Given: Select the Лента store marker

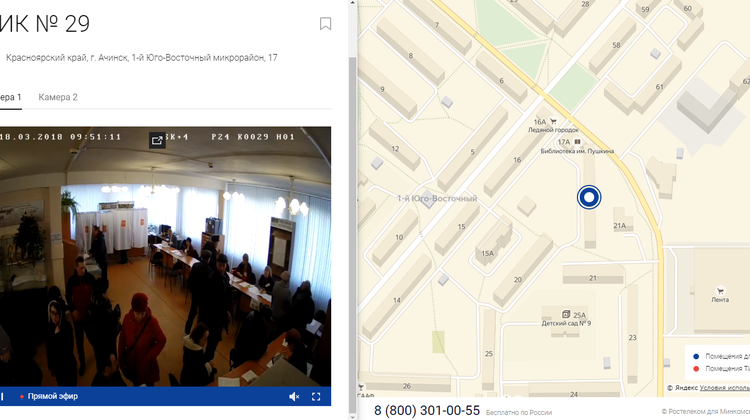Looking at the screenshot, I should pos(720,290).
